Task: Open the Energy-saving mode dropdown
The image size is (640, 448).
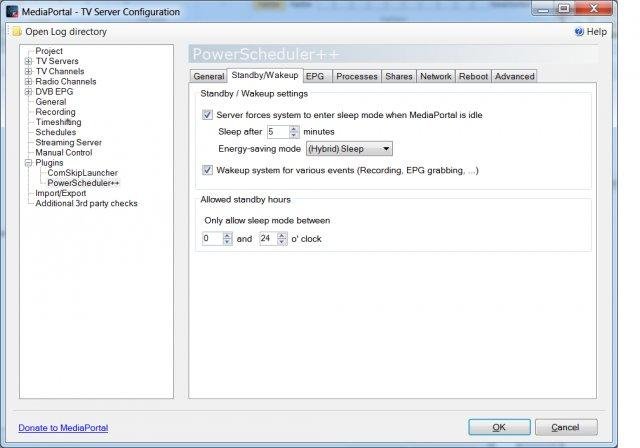Action: (x=349, y=149)
